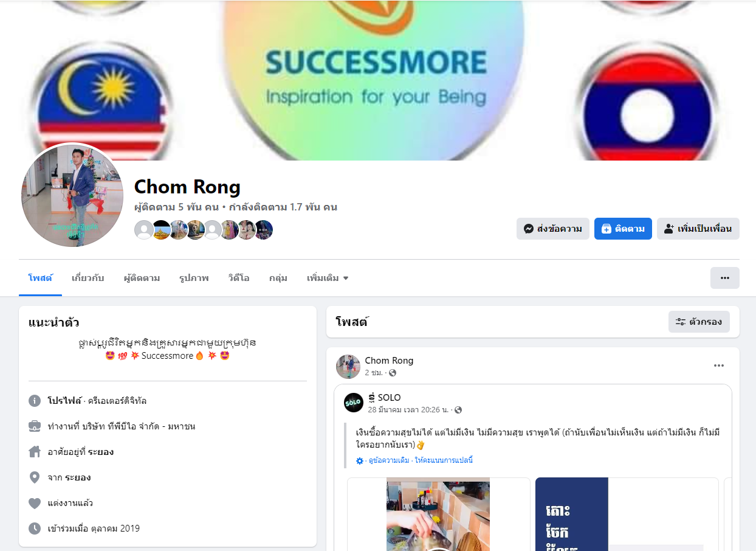This screenshot has width=756, height=551.
Task: Click Chom Rong's large profile picture
Action: click(72, 196)
